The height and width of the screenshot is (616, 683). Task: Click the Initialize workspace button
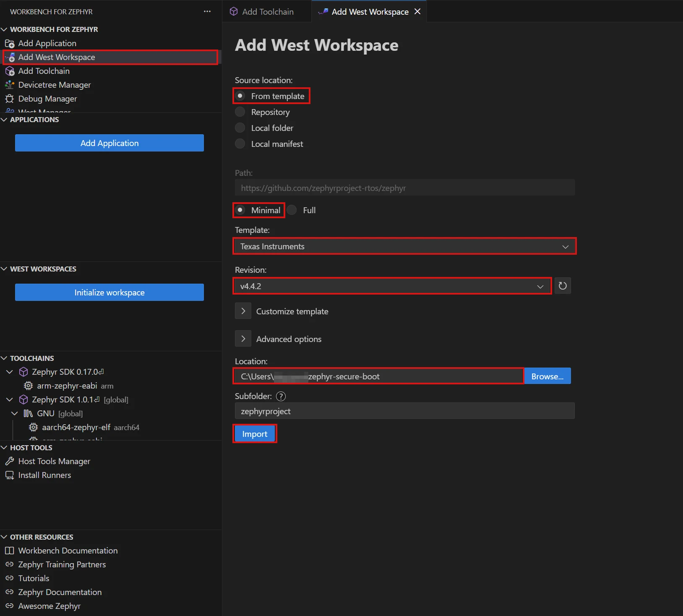point(109,292)
